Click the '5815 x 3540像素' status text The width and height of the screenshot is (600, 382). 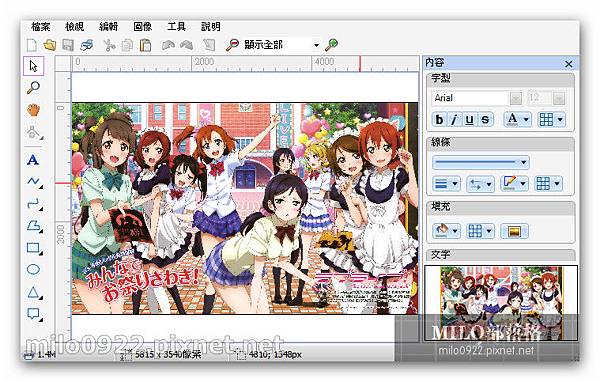[x=168, y=354]
